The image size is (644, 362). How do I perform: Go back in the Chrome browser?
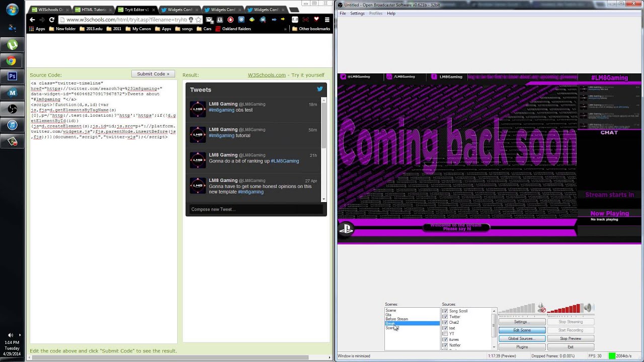32,20
